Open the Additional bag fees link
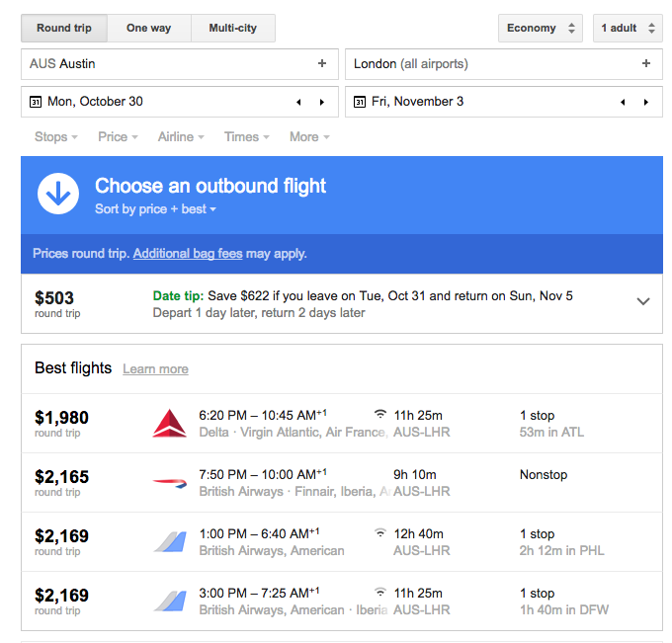 (x=188, y=254)
